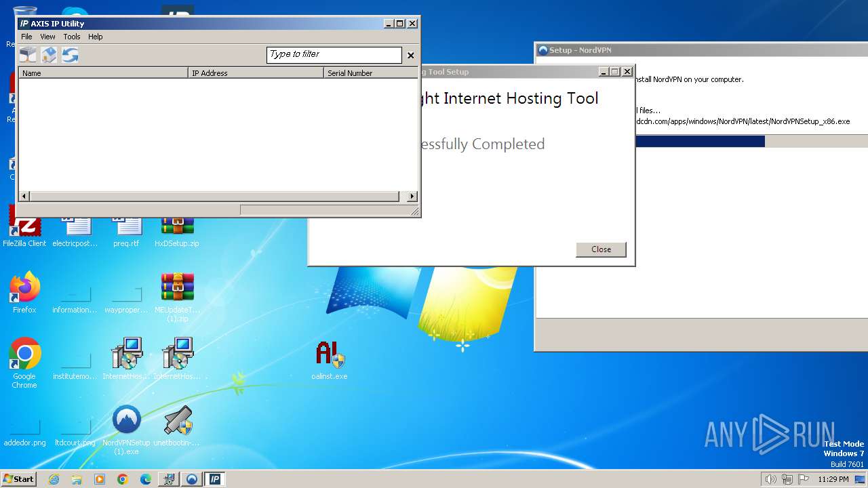Open Chrome from taskbar
This screenshot has height=488, width=868.
(123, 479)
